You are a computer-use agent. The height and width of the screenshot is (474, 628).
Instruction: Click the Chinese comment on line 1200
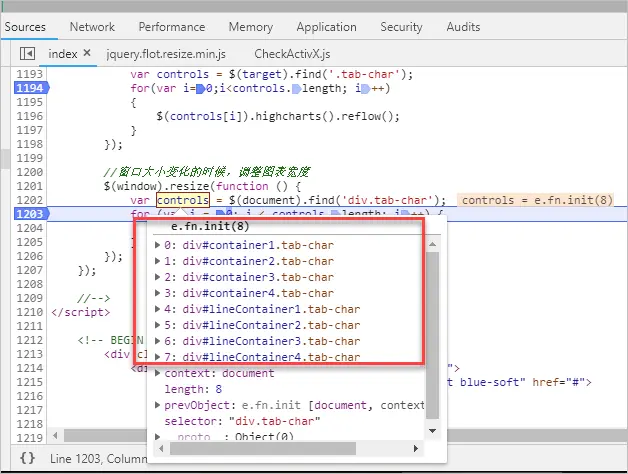[x=206, y=172]
